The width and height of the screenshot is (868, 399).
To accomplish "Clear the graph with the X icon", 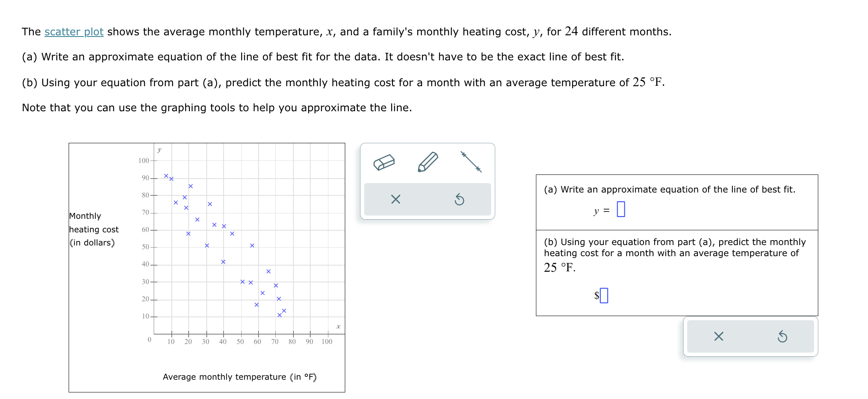I will [395, 199].
